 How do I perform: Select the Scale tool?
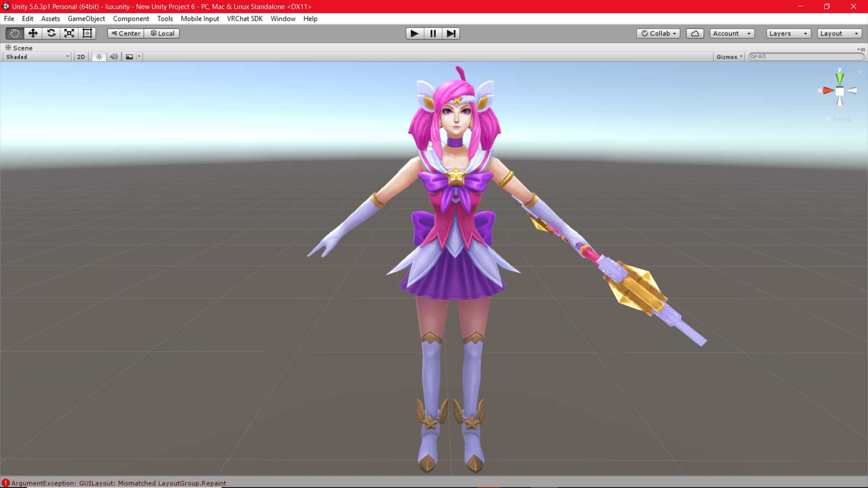coord(69,33)
